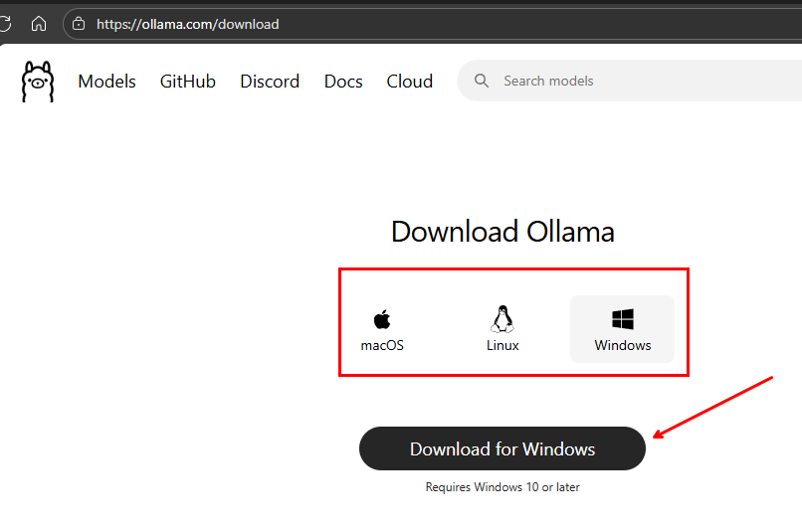Image resolution: width=802 pixels, height=532 pixels.
Task: Choose the Windows text label
Action: [623, 346]
